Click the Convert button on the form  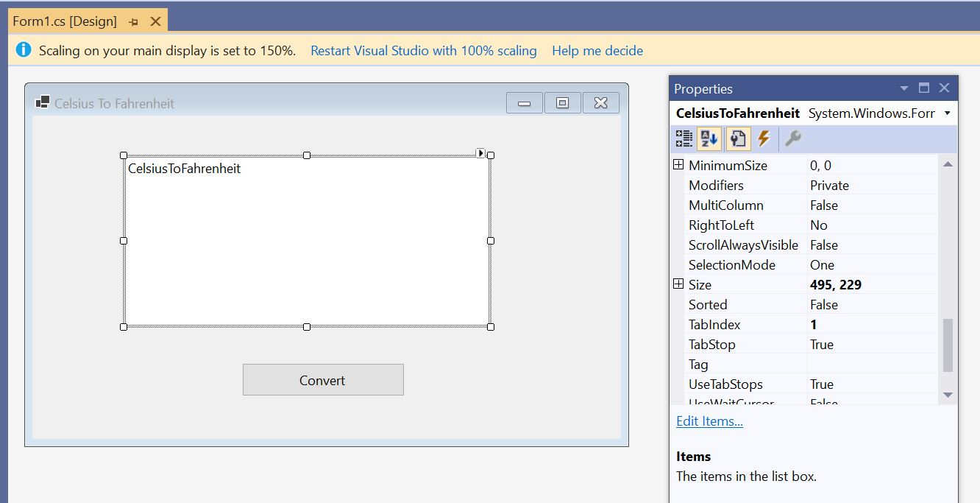click(x=323, y=380)
